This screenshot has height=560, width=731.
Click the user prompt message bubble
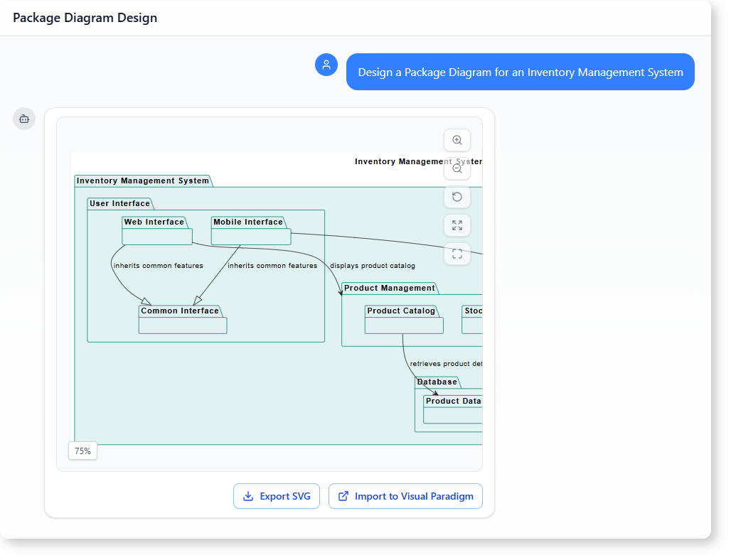(x=520, y=72)
